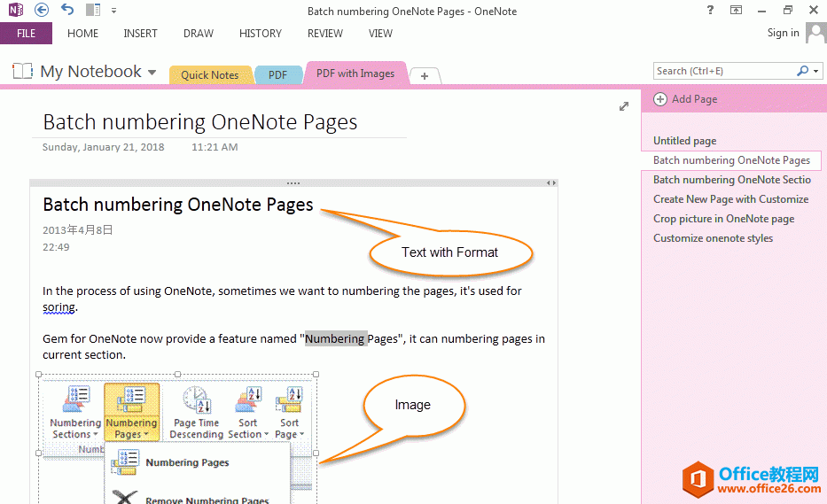
Task: Select the PDF with Images section tab
Action: [355, 74]
